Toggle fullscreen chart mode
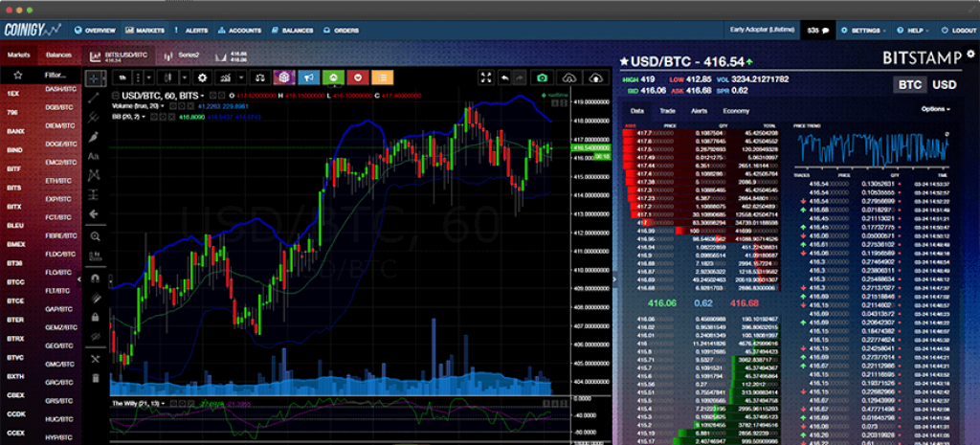Viewport: 980px width, 445px height. tap(487, 78)
